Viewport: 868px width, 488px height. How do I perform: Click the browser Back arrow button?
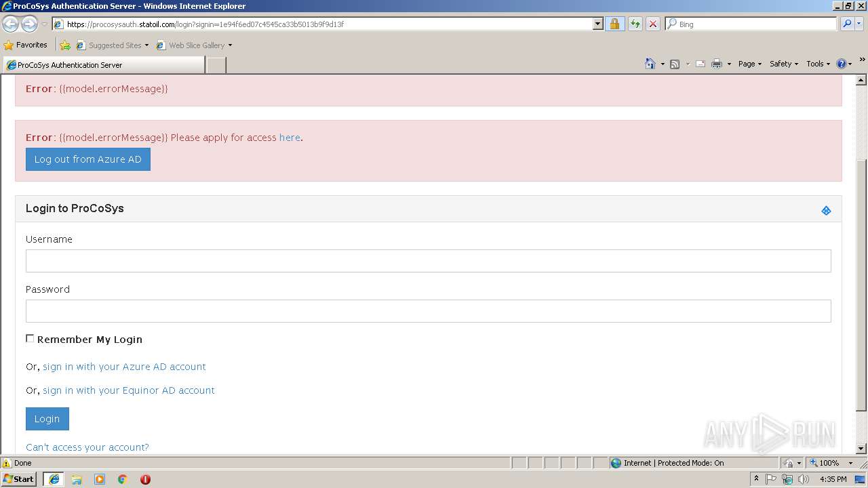pyautogui.click(x=10, y=24)
